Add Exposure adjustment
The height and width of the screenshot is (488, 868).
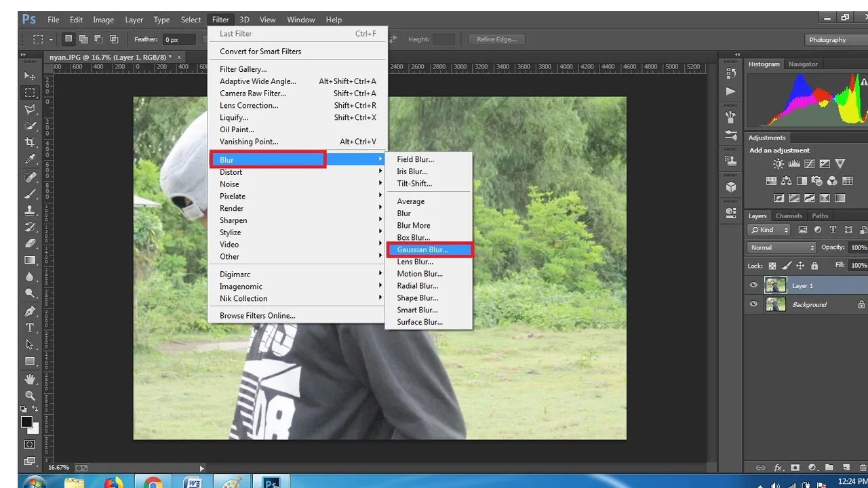tap(825, 163)
